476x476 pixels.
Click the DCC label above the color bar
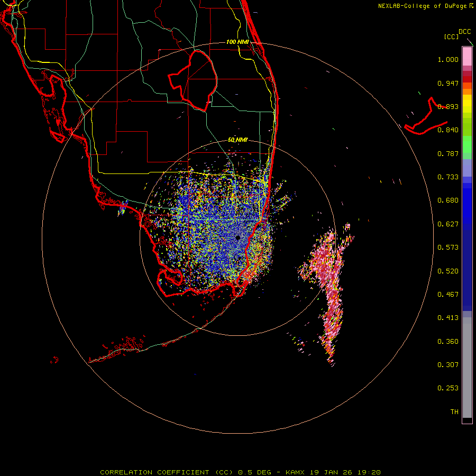(x=464, y=32)
